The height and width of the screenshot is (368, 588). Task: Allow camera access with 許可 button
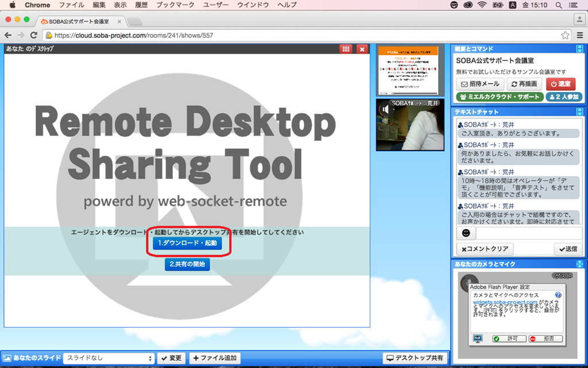[509, 339]
